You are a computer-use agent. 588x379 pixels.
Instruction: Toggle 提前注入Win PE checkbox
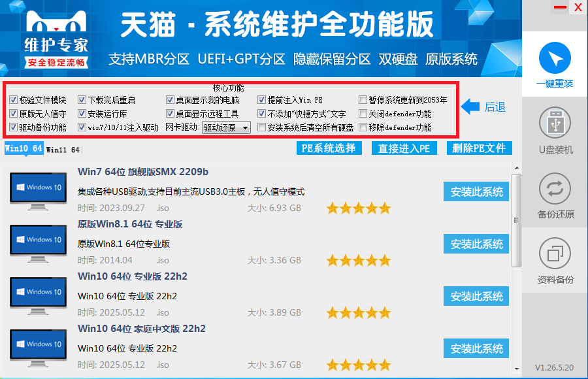coord(261,100)
